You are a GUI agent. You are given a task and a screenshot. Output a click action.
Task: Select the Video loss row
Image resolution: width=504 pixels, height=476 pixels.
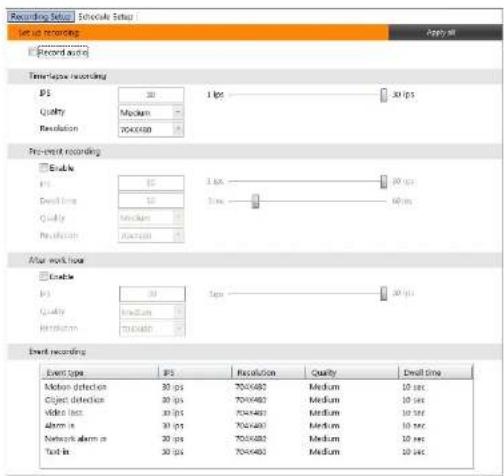(x=256, y=413)
